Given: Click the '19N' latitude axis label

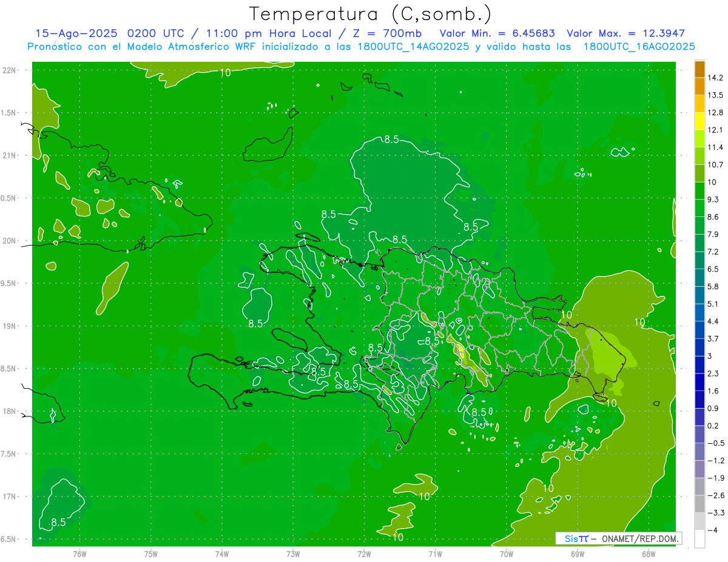Looking at the screenshot, I should pos(8,326).
